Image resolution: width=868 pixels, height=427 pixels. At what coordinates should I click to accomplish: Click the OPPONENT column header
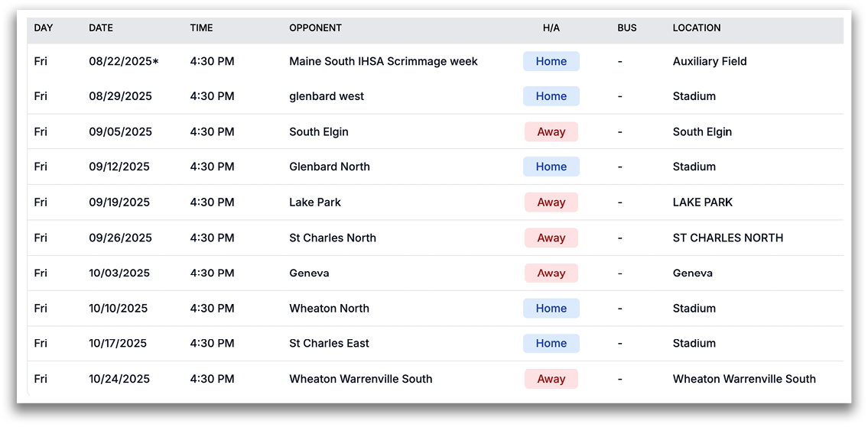[x=315, y=28]
